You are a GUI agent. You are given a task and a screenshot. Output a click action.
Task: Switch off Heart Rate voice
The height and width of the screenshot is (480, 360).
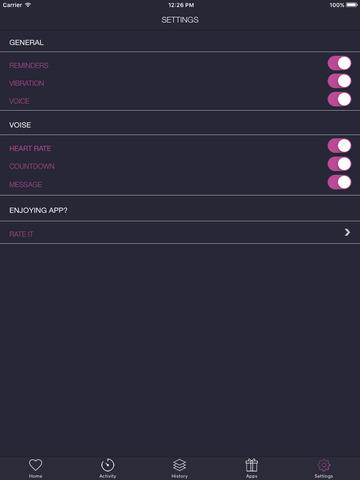click(x=339, y=146)
